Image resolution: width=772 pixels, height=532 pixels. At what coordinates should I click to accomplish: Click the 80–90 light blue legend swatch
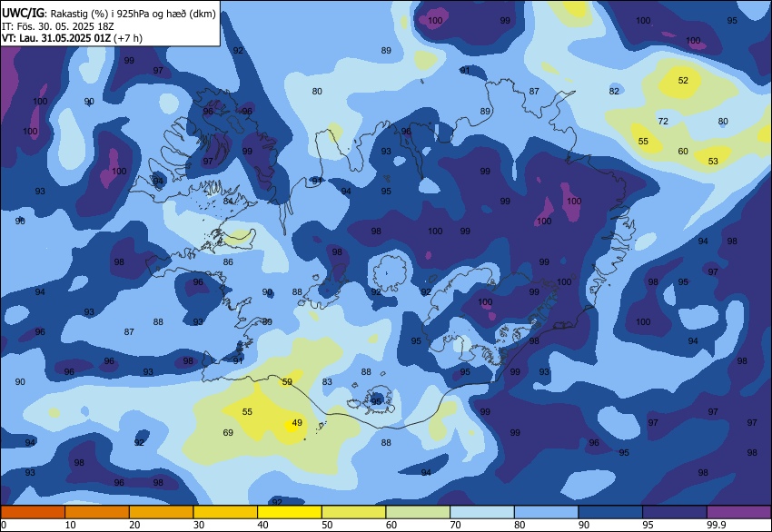(546, 512)
